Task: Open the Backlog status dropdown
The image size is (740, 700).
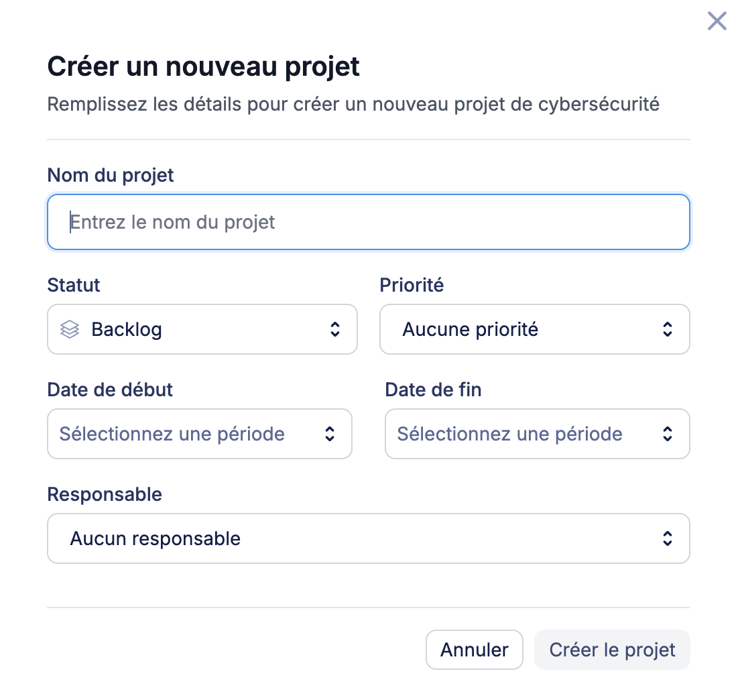Action: point(202,329)
